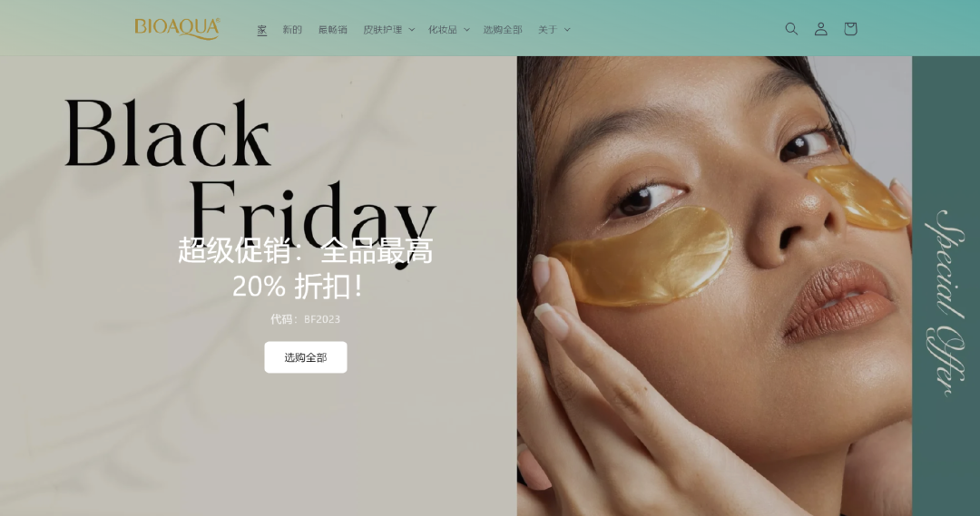Click the 超级促销 promotion headline text
Viewport: 980px width, 516px height.
[305, 268]
